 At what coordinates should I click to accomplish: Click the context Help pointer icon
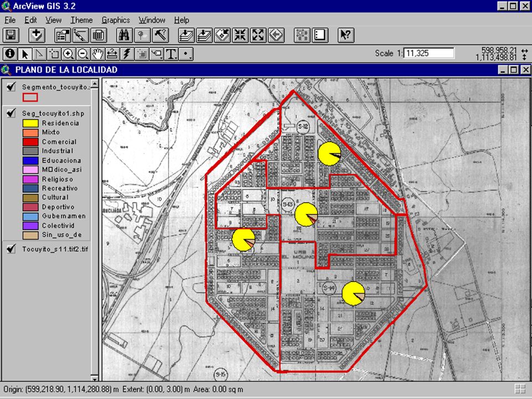[x=346, y=35]
